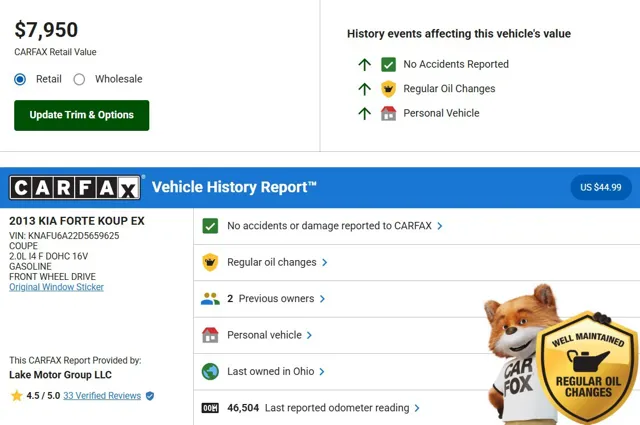Click the green checkbox icon in no accidents row
The width and height of the screenshot is (640, 425).
click(x=210, y=226)
